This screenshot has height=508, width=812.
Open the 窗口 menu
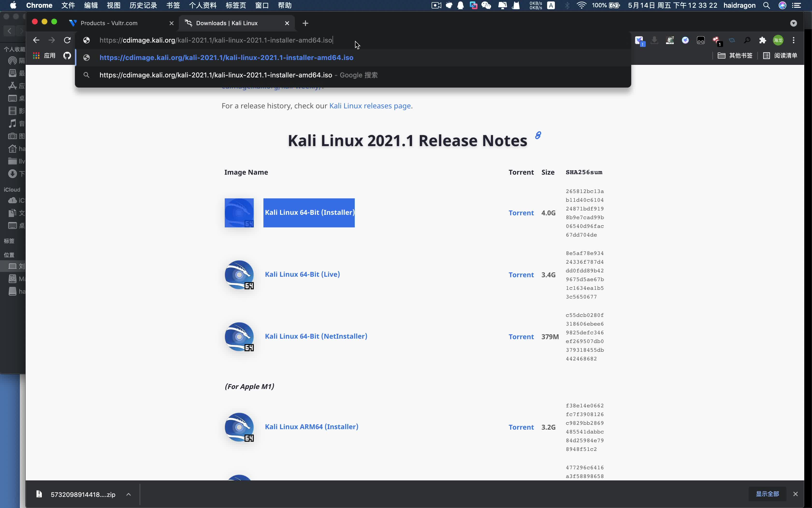262,5
